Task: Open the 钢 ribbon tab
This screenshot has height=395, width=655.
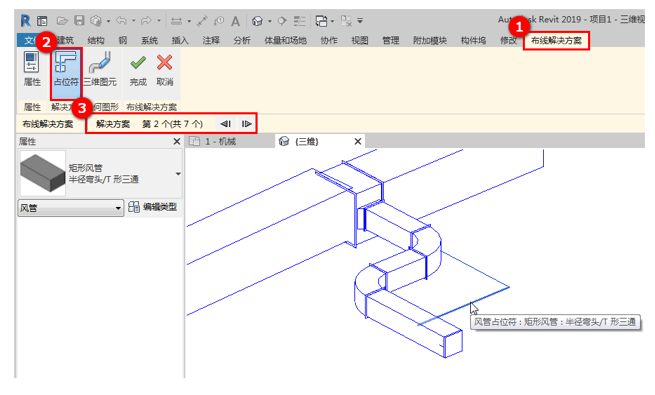Action: [x=122, y=41]
